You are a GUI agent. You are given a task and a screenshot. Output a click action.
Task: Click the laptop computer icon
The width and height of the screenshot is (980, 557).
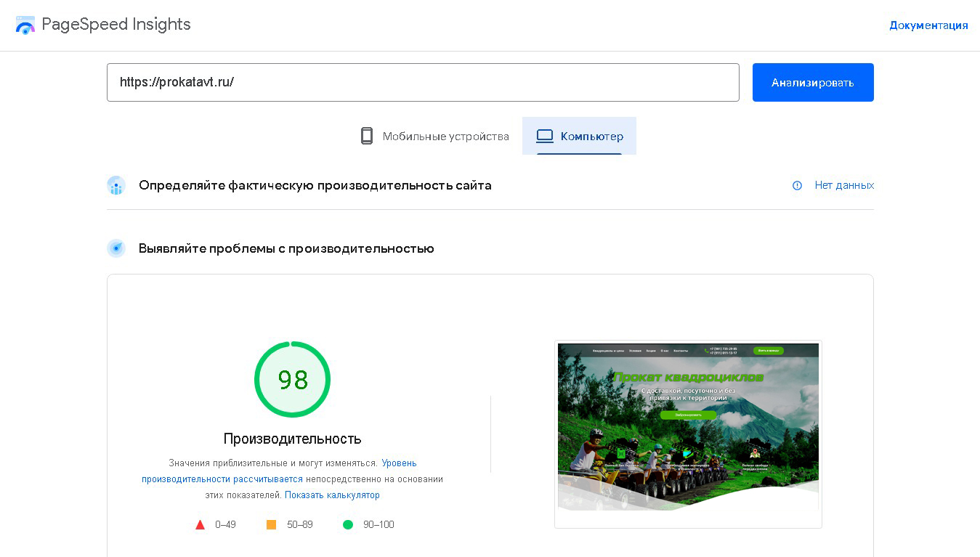[543, 134]
